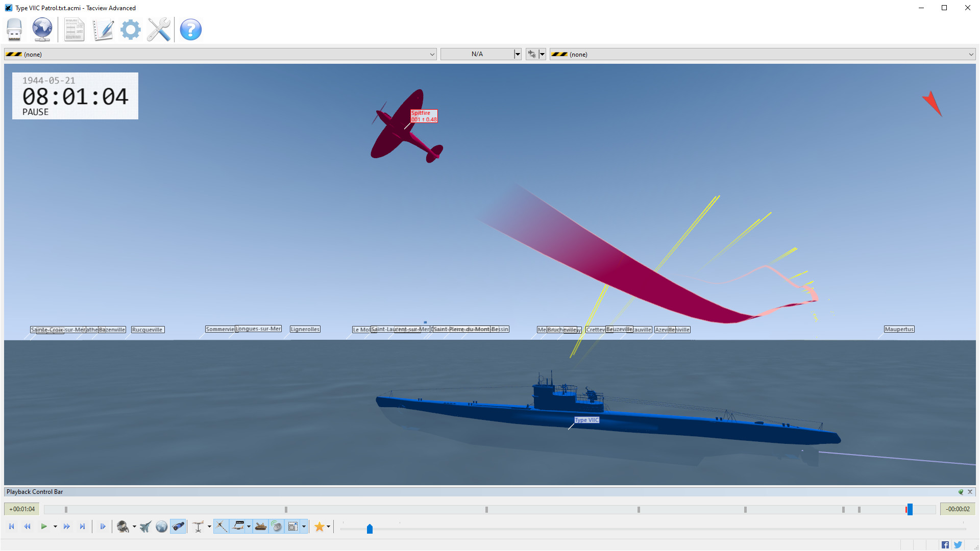Select the cockpit pilot camera view
Viewport: 980px width, 551px height.
point(122,526)
